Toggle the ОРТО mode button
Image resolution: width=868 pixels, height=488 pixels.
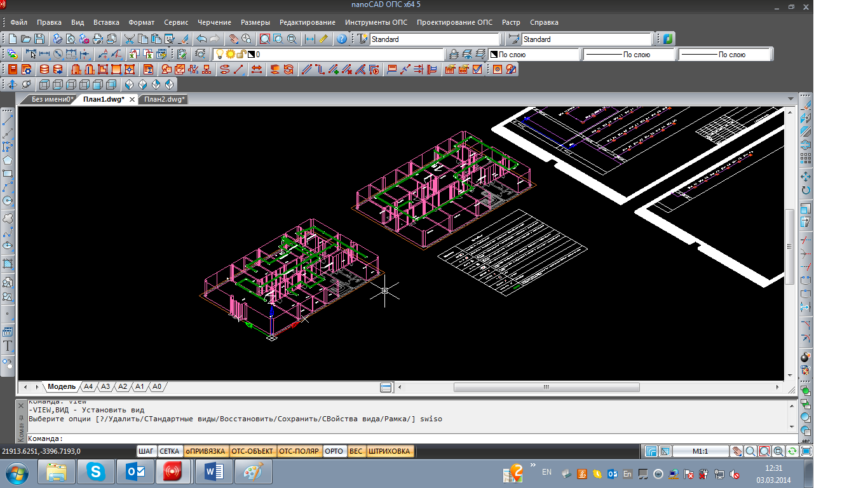pyautogui.click(x=334, y=451)
